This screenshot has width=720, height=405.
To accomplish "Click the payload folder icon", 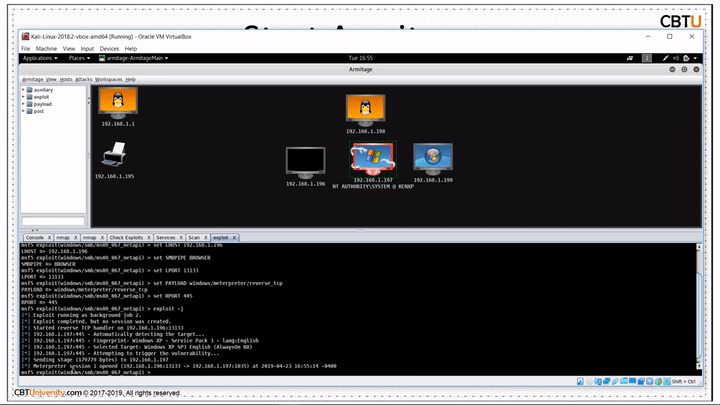I will (x=29, y=104).
